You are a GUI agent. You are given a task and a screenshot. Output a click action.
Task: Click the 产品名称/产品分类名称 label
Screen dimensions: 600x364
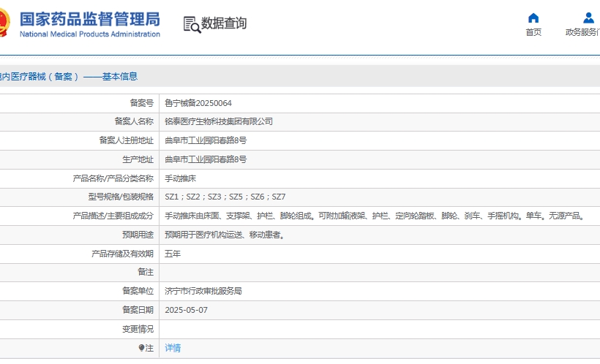pyautogui.click(x=113, y=178)
